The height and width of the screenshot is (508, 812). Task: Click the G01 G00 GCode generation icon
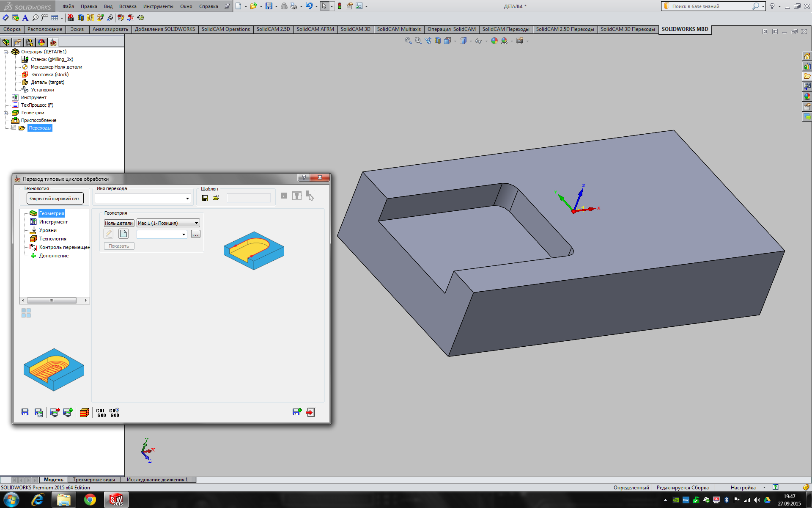tap(101, 413)
